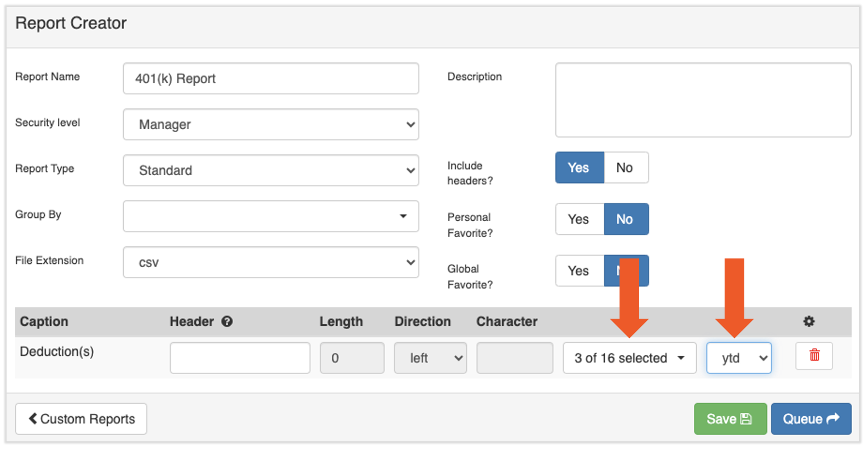868x449 pixels.
Task: Go back to Custom Reports
Action: coord(81,419)
